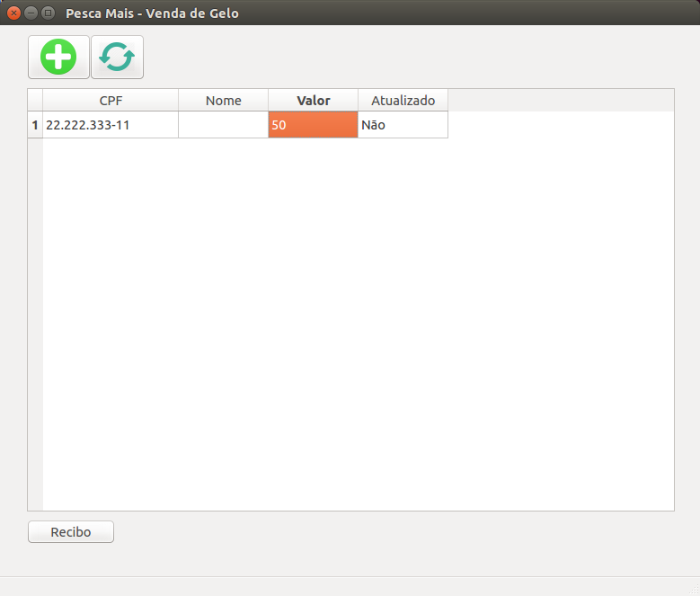
Task: Close the Pesca Mais window
Action: 13,13
